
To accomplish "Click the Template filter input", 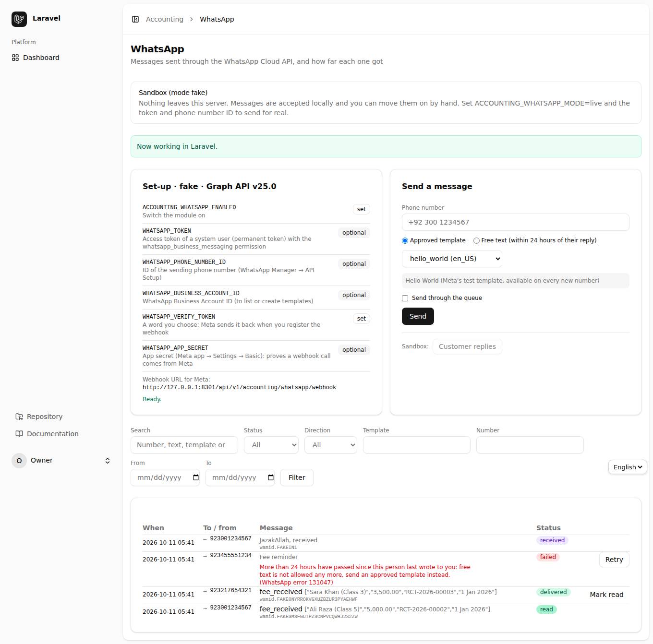I will pyautogui.click(x=417, y=445).
